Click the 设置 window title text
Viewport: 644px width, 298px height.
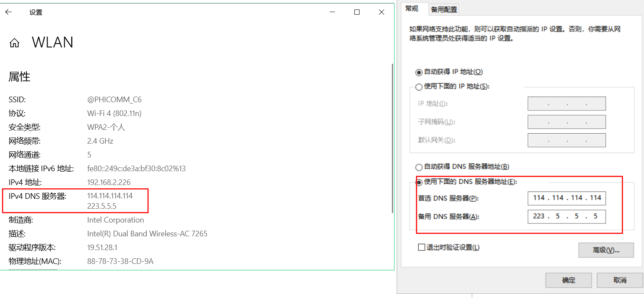(36, 13)
